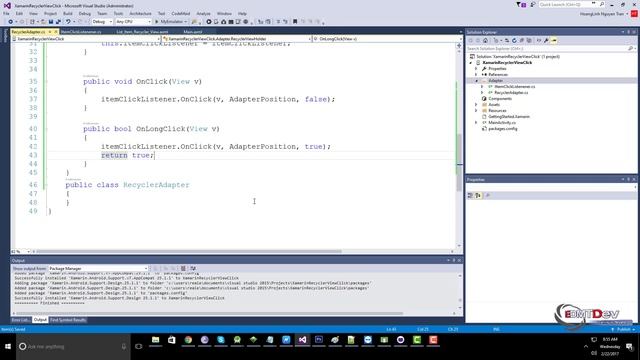Open Windows Store icon on taskbar
This screenshot has width=640, height=360.
[x=172, y=340]
